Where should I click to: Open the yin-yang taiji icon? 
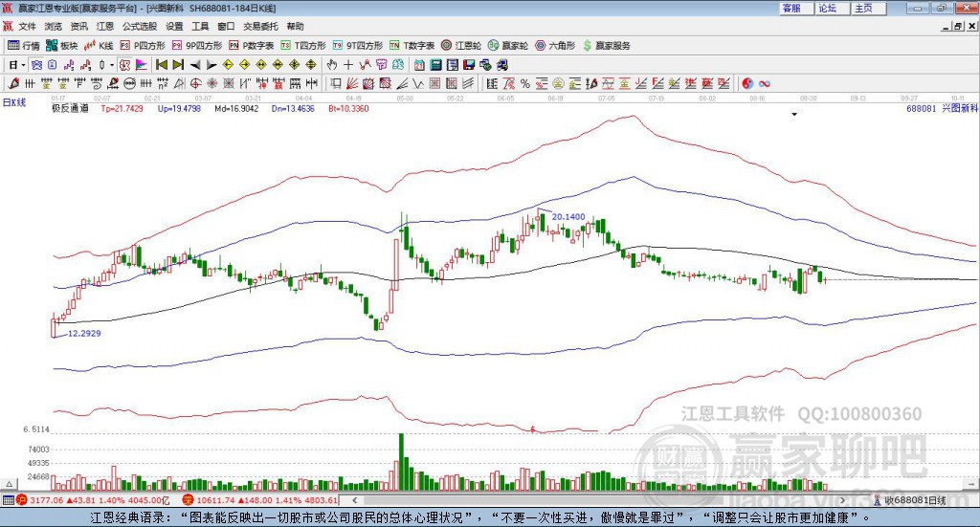747,83
